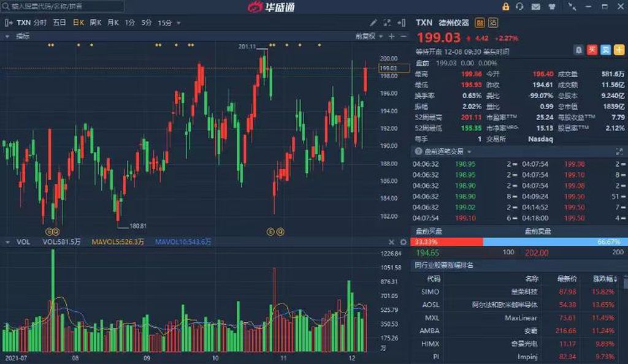Sort by 涨跌幅 column header
Image resolution: width=628 pixels, height=364 pixels.
coord(605,279)
